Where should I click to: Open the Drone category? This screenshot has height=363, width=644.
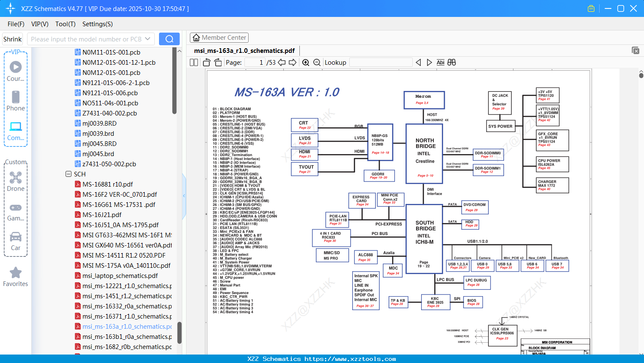coord(16,181)
